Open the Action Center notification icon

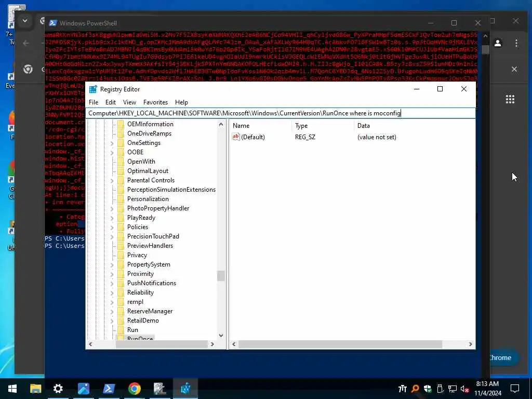[x=515, y=389]
